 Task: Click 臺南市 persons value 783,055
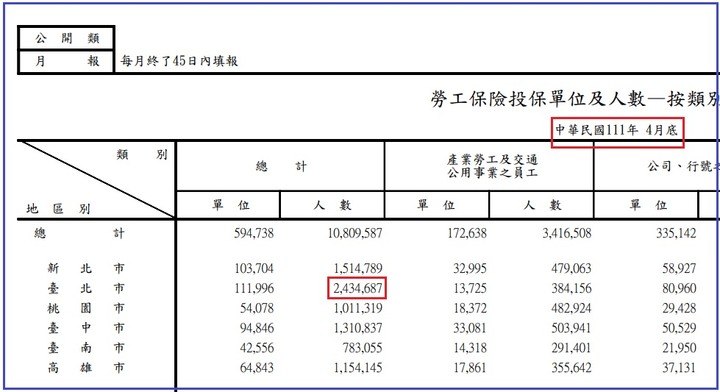362,348
